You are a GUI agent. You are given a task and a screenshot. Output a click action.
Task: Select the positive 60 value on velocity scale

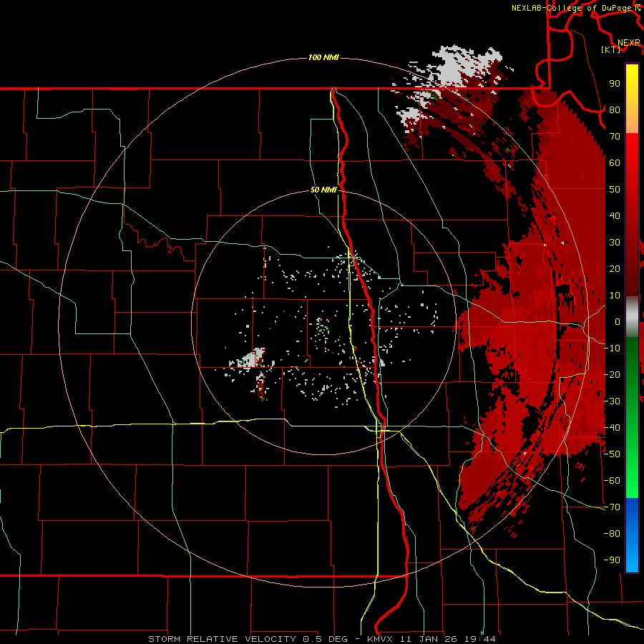pos(615,163)
